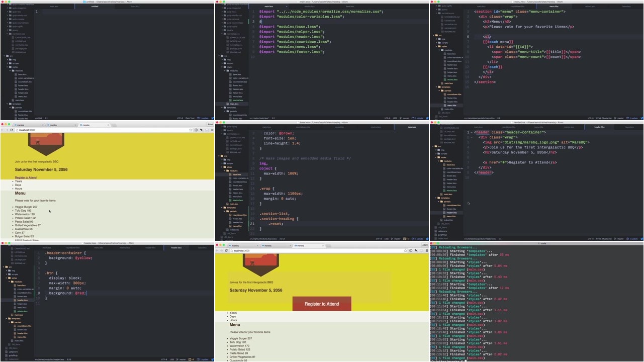Click reload icon in browser with plain Register link
The width and height of the screenshot is (644, 362).
coord(11,130)
